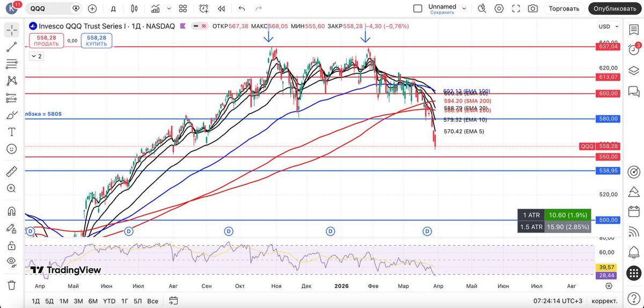Open the candlestick chart type menu
This screenshot has height=308, width=644.
tap(134, 9)
